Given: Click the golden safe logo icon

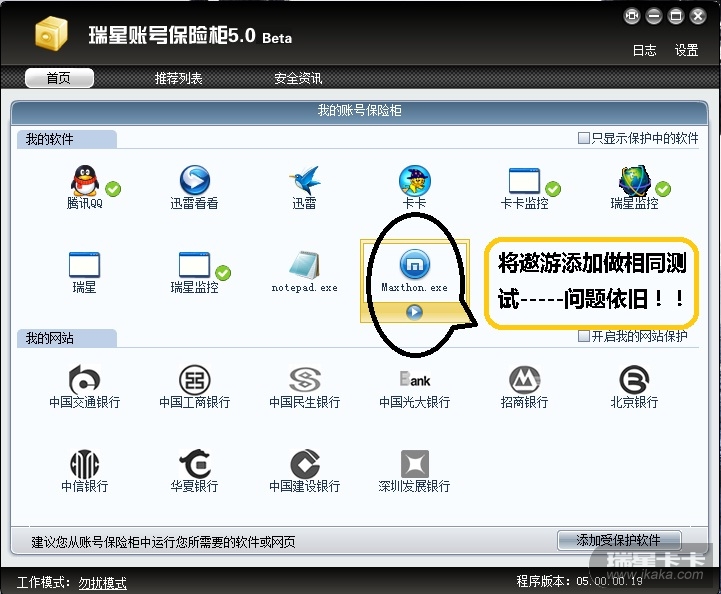Looking at the screenshot, I should 51,32.
